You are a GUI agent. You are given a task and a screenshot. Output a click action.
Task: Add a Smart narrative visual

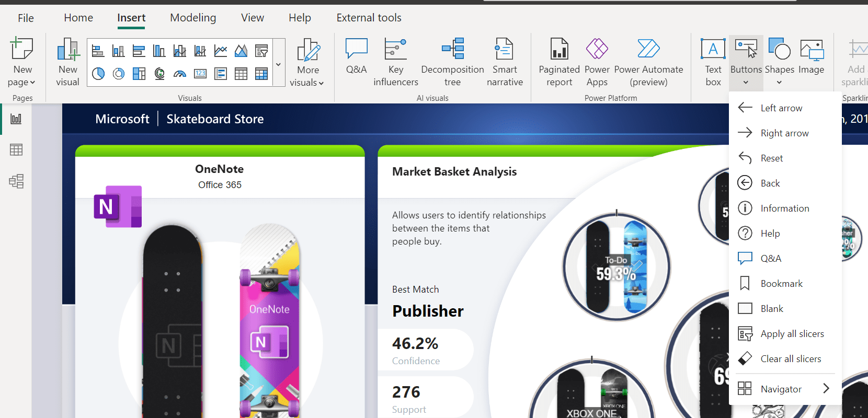(x=505, y=62)
